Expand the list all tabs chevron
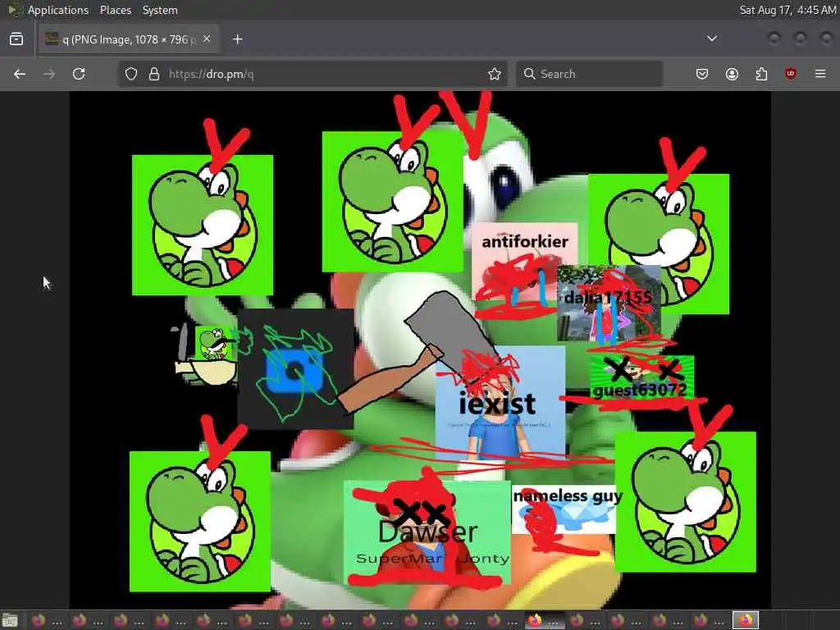840x630 pixels. 712,39
